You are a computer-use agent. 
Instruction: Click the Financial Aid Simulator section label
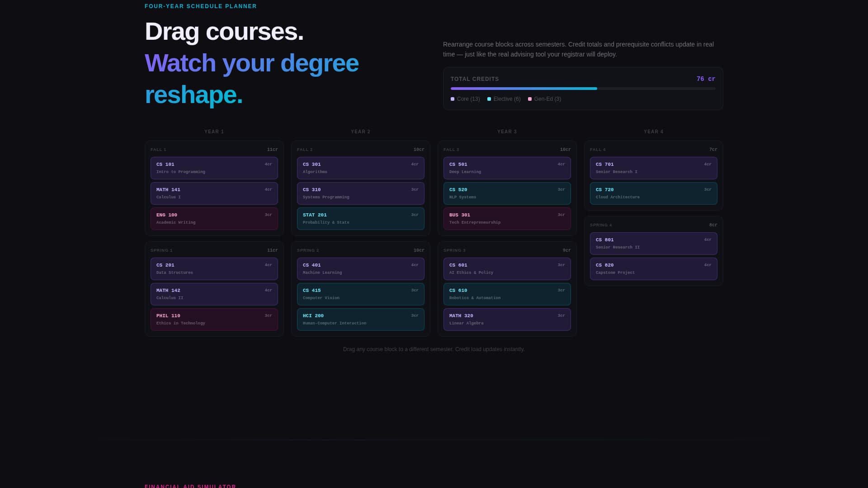190,486
